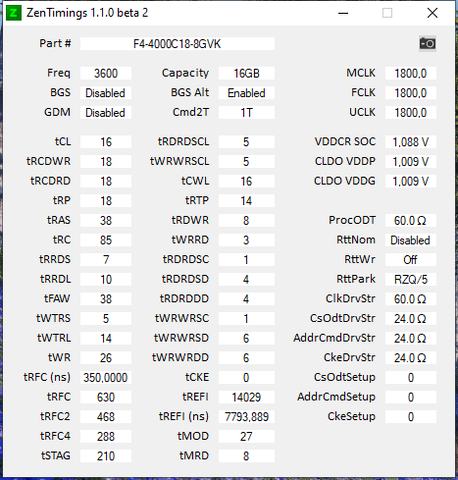The height and width of the screenshot is (480, 458).
Task: Click the camera screenshot icon
Action: tap(427, 44)
